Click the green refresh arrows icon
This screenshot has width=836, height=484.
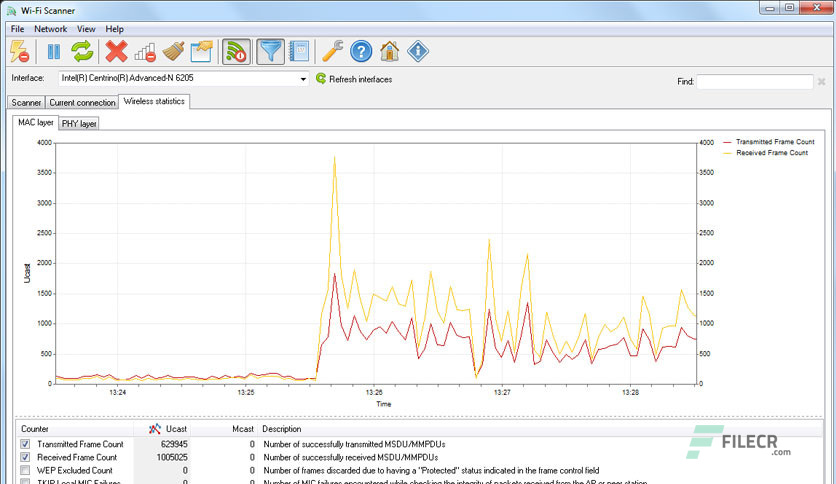point(83,52)
